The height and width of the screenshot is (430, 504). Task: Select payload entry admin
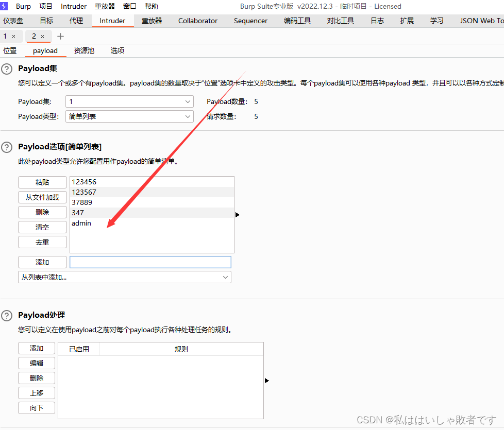coord(152,223)
